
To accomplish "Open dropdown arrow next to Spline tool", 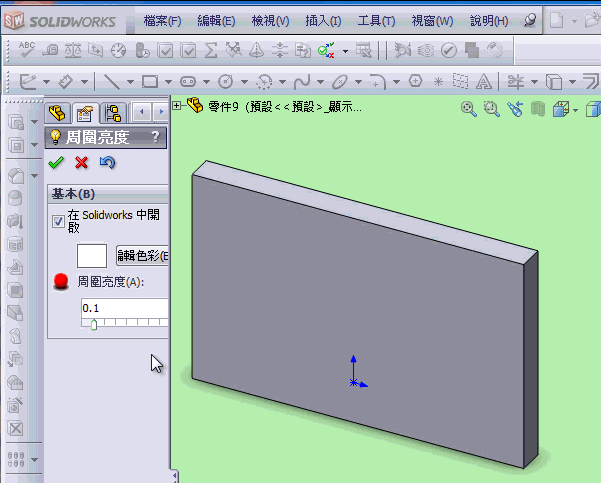I will (x=320, y=82).
